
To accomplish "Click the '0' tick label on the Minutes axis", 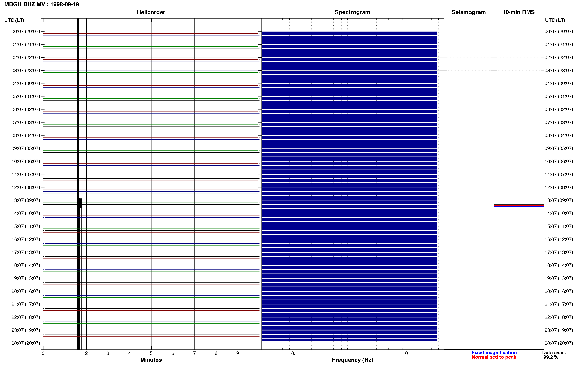I will (x=43, y=353).
